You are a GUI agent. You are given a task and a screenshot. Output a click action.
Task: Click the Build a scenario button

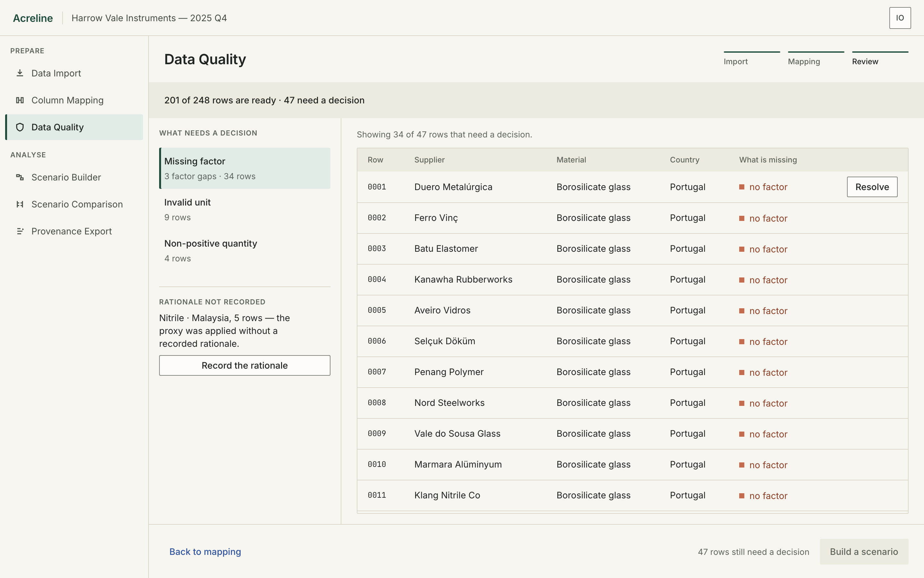pyautogui.click(x=864, y=552)
